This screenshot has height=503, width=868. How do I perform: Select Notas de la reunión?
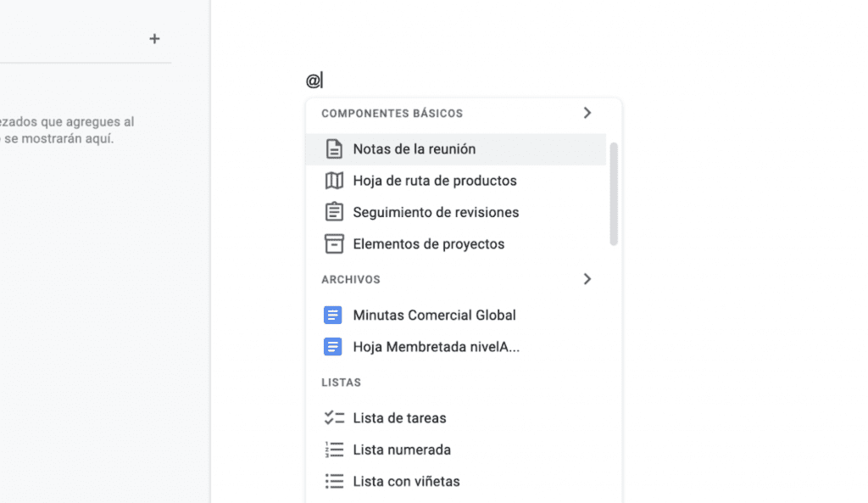(414, 149)
